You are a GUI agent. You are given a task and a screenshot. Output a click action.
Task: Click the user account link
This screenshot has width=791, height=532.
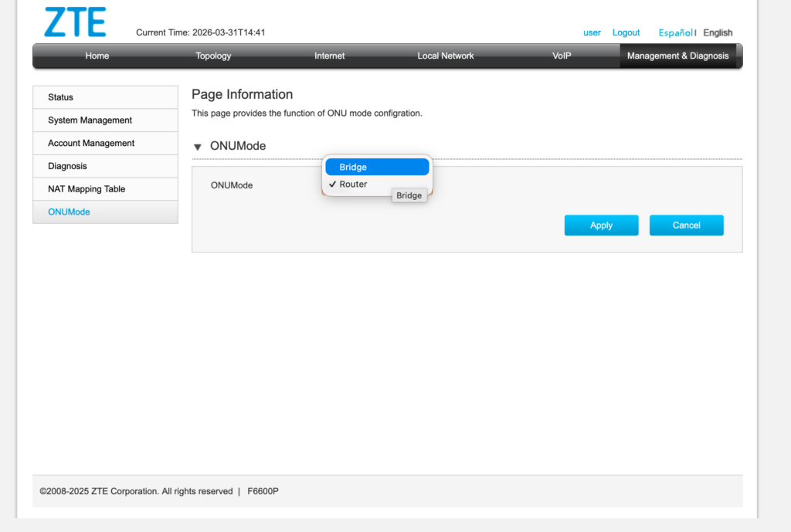click(592, 32)
